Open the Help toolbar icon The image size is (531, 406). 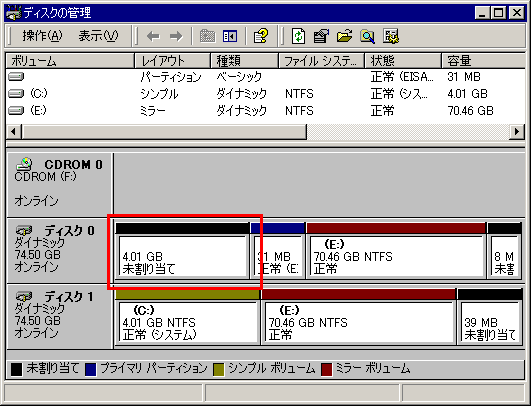(x=261, y=36)
